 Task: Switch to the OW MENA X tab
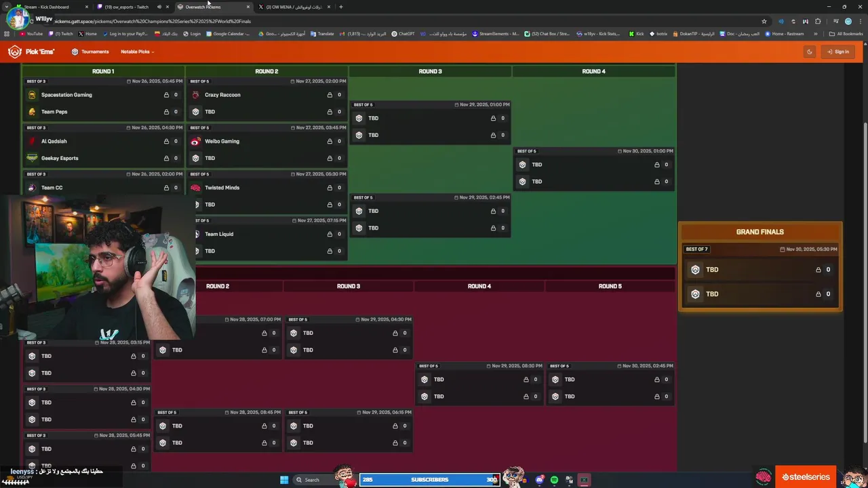click(x=293, y=7)
